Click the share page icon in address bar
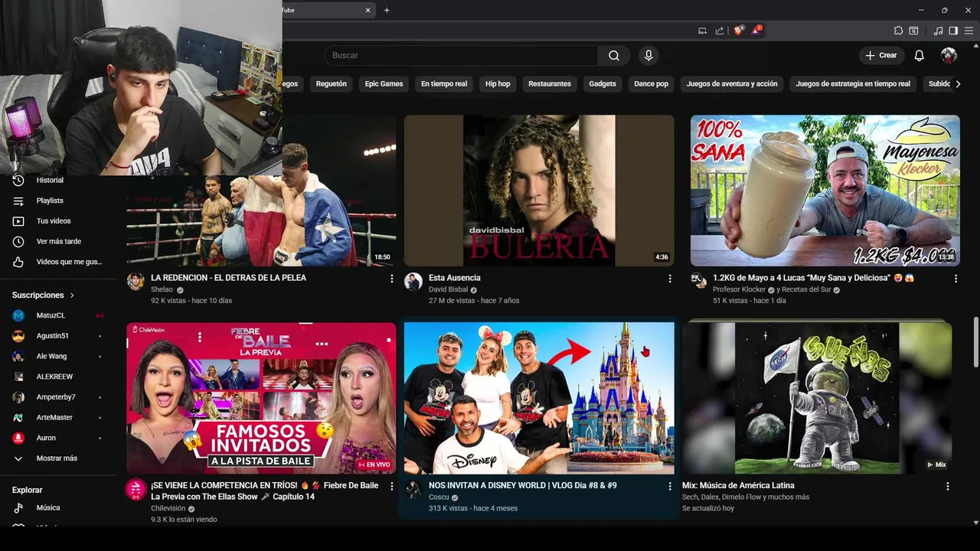Image resolution: width=980 pixels, height=551 pixels. click(x=720, y=31)
